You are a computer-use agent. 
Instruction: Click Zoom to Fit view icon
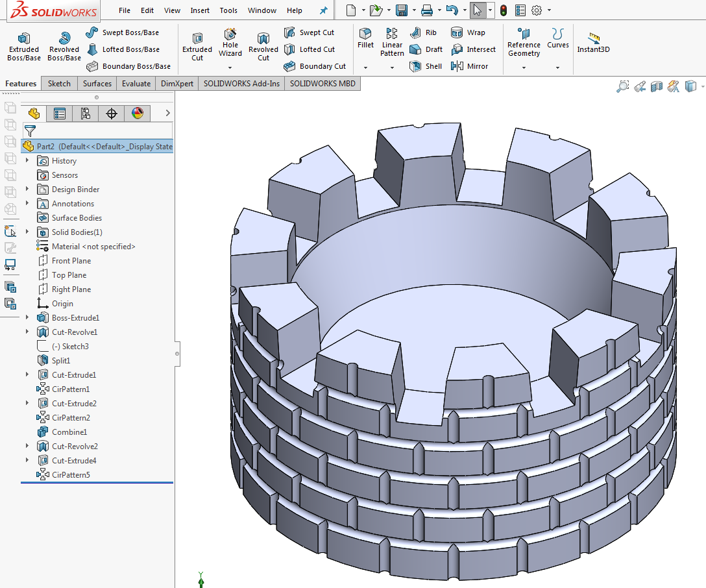tap(622, 86)
